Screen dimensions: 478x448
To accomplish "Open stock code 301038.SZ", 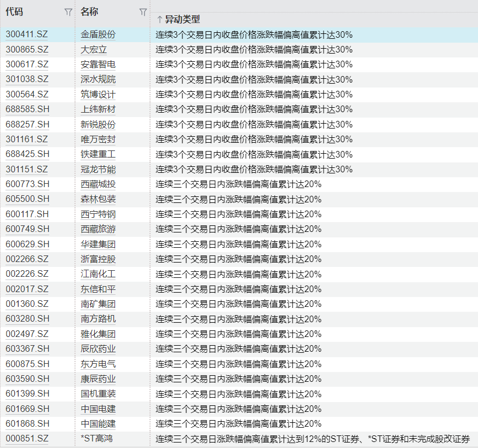I will (x=27, y=79).
